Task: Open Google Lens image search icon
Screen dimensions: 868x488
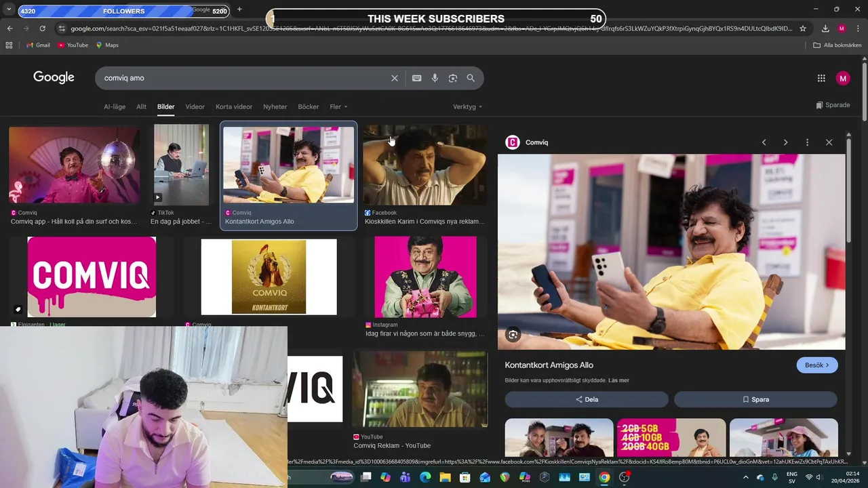Action: point(453,78)
